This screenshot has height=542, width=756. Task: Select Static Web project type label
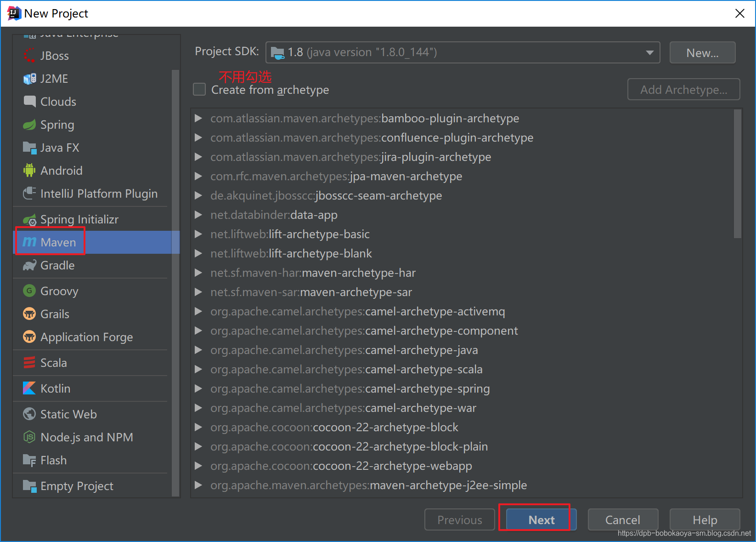click(68, 414)
